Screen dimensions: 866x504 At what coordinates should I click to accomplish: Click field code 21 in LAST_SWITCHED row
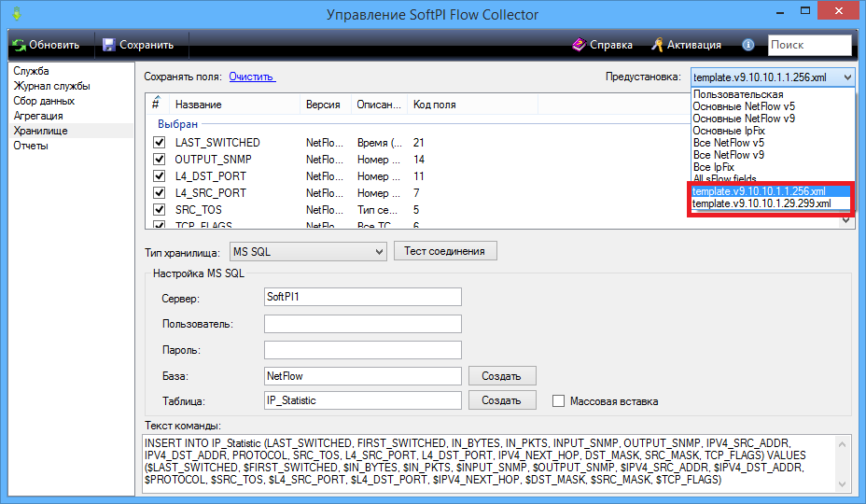click(x=419, y=143)
